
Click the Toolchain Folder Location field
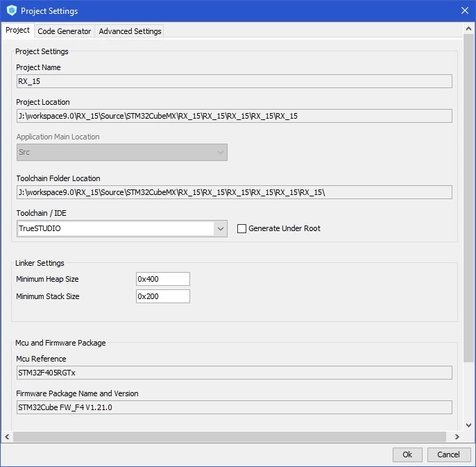234,192
